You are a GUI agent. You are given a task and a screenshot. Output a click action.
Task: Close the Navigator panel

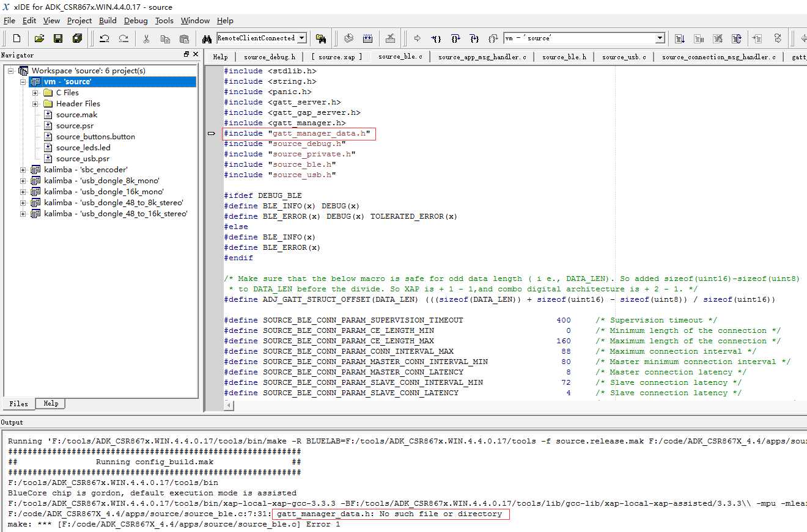point(196,54)
